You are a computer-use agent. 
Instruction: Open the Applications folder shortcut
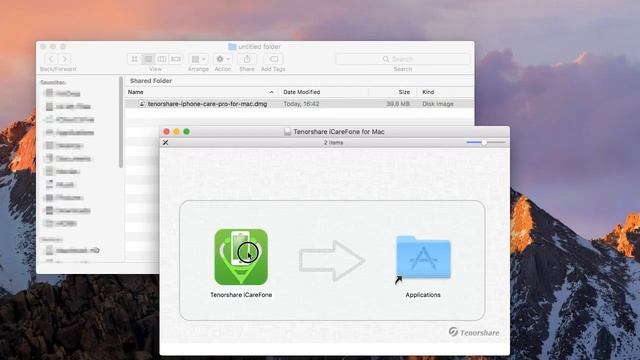point(423,258)
